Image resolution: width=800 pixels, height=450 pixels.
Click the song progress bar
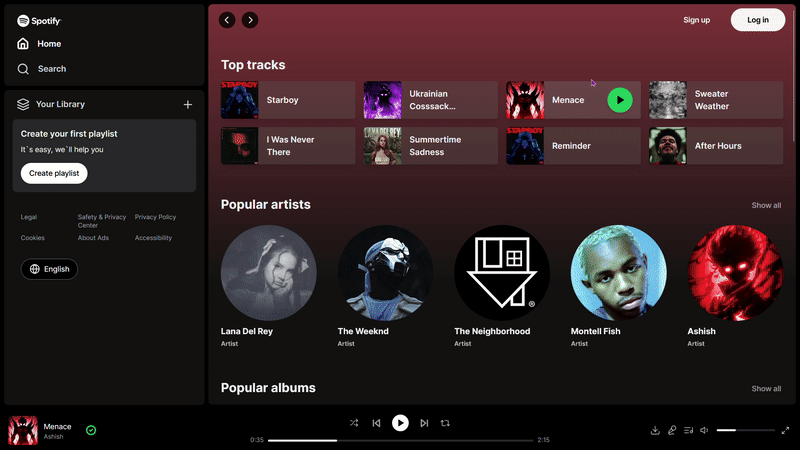[401, 440]
